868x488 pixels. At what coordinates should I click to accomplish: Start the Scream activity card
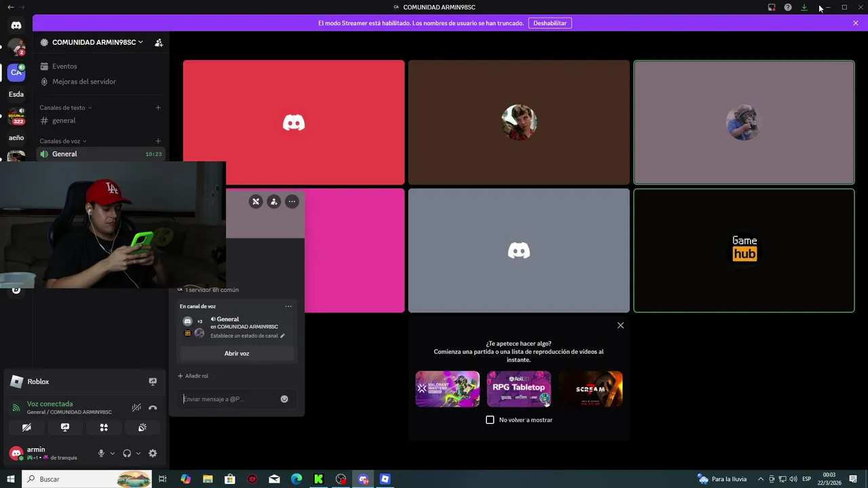click(x=591, y=388)
